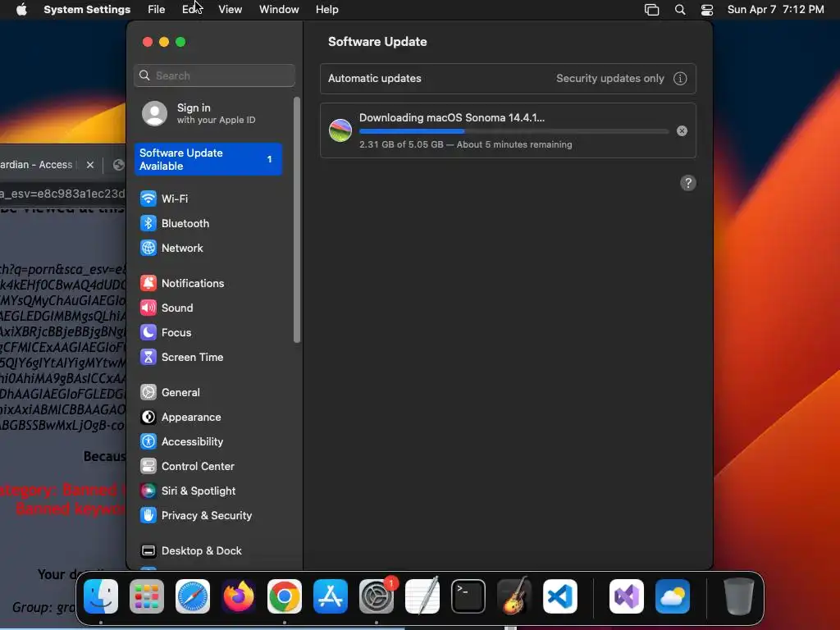Open Finder from the Dock
840x630 pixels.
pos(101,596)
